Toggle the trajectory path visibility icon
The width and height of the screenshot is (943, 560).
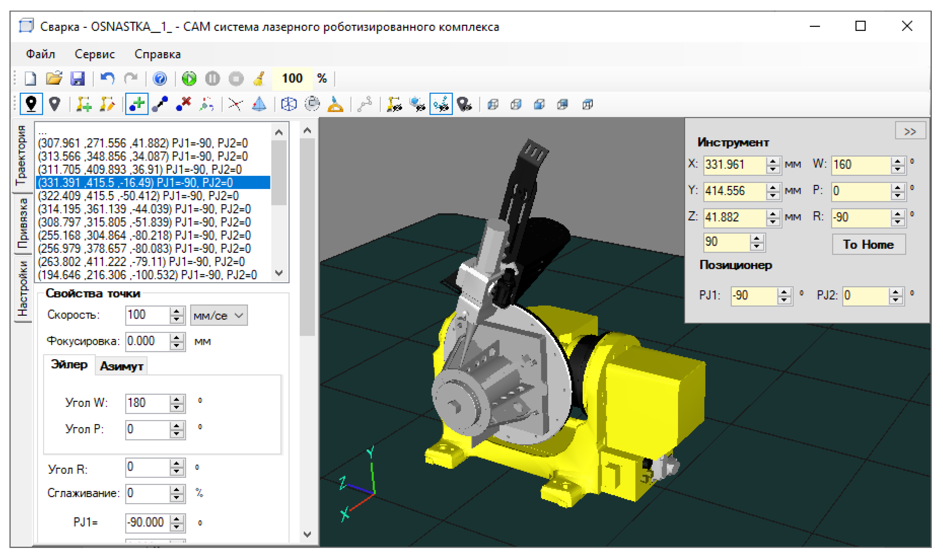pos(441,104)
